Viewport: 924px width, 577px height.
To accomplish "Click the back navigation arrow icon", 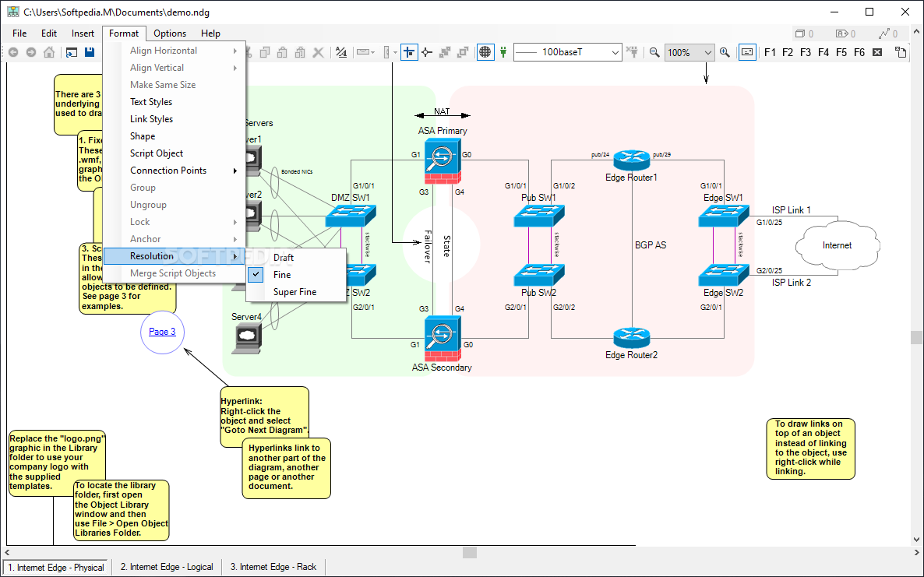I will point(13,52).
